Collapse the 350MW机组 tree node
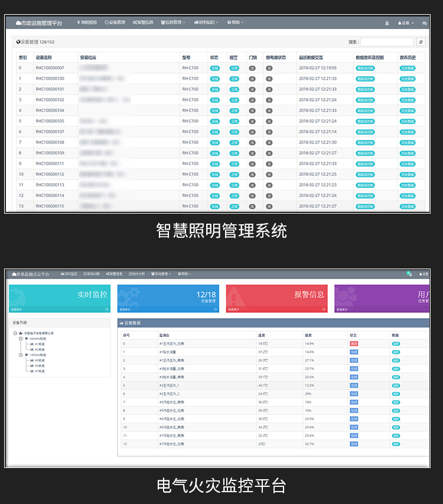This screenshot has width=443, height=504. coord(19,339)
